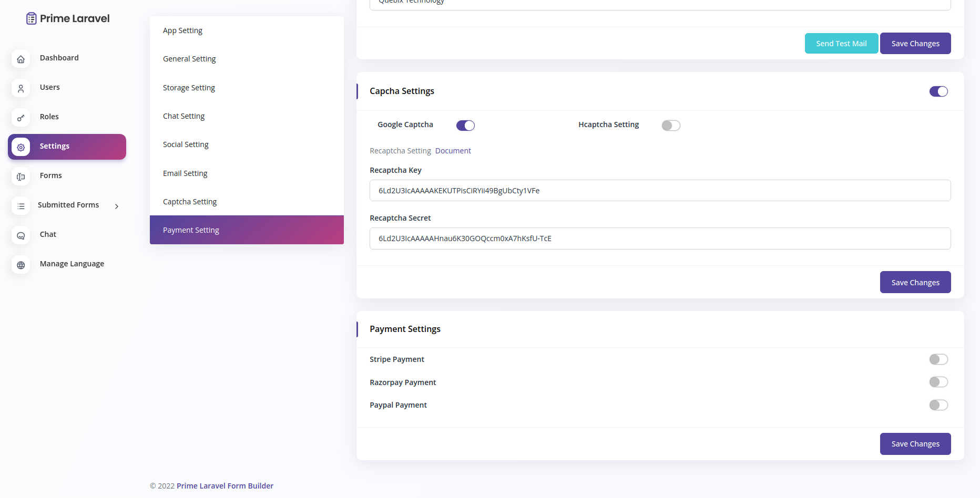Expand the Submitted Forms submenu

(116, 206)
